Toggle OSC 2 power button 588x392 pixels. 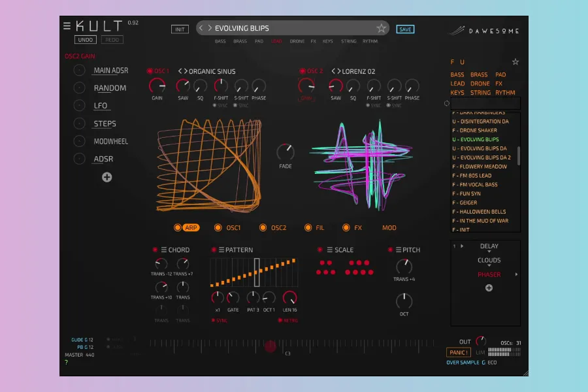point(302,71)
